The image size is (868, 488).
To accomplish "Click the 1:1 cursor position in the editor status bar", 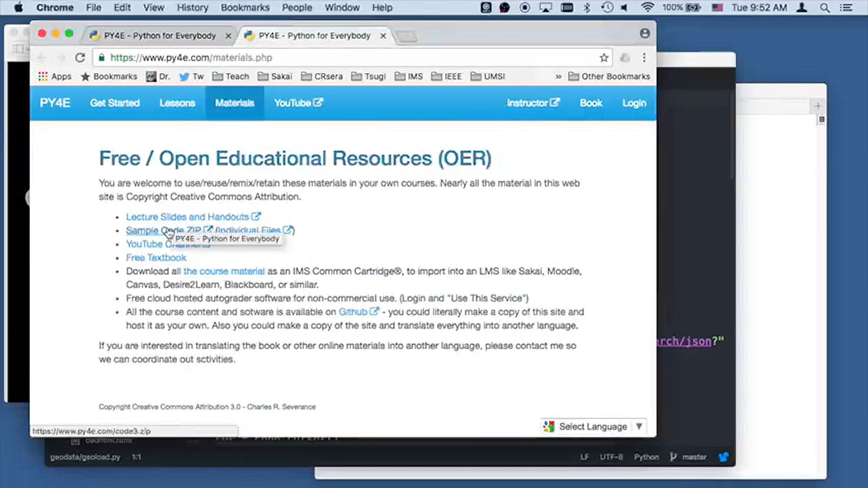I will [x=137, y=457].
